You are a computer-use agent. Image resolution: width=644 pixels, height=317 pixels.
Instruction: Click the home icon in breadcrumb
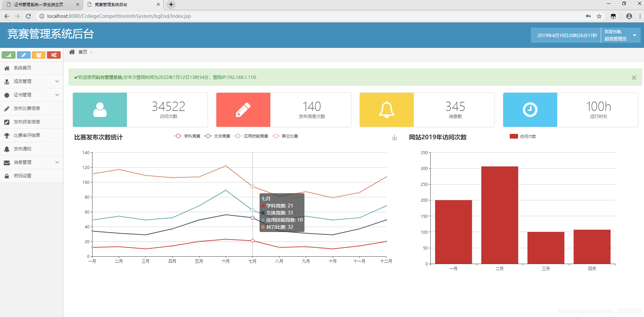72,52
